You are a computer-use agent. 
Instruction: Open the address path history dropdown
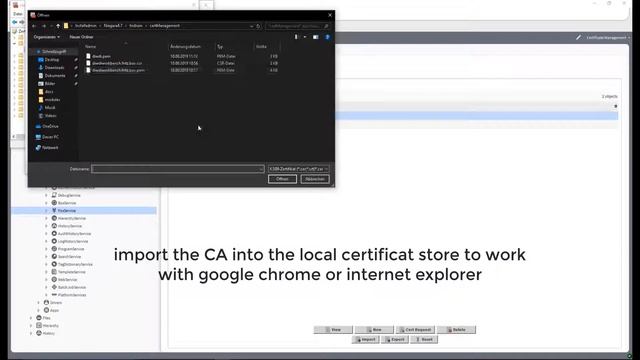pyautogui.click(x=251, y=26)
